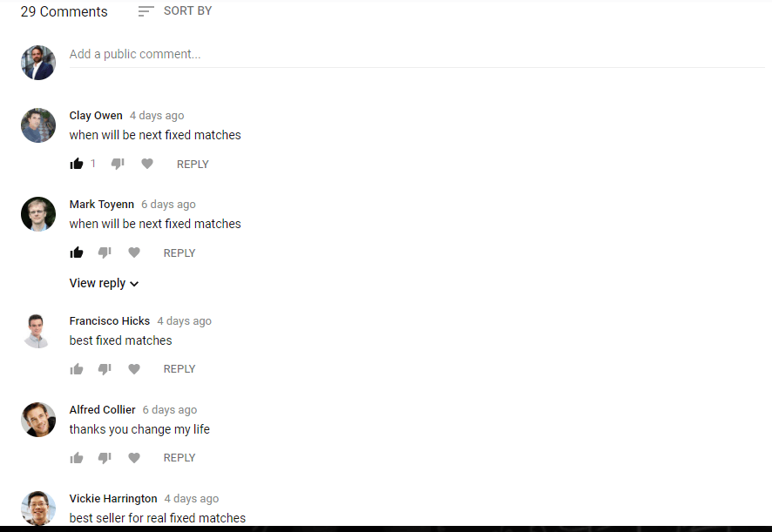Open Mark Toyenn's profile avatar
Screen dimensions: 772x532
tap(38, 214)
